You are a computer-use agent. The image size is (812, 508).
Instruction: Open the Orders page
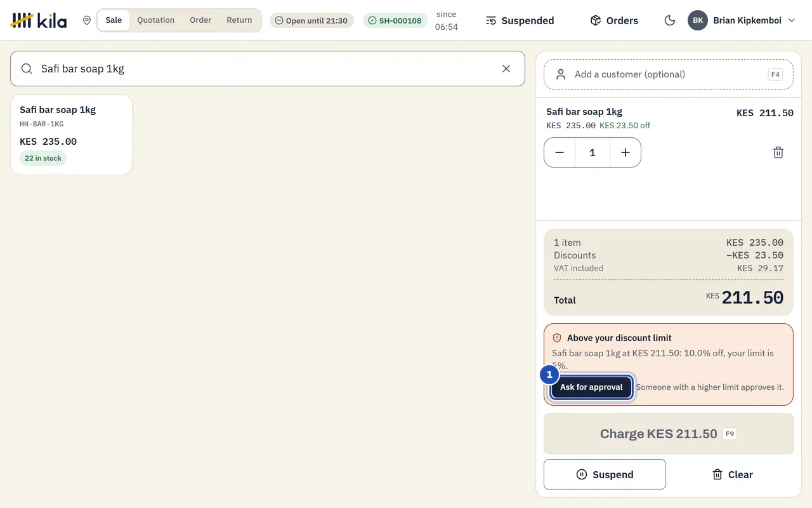point(614,20)
